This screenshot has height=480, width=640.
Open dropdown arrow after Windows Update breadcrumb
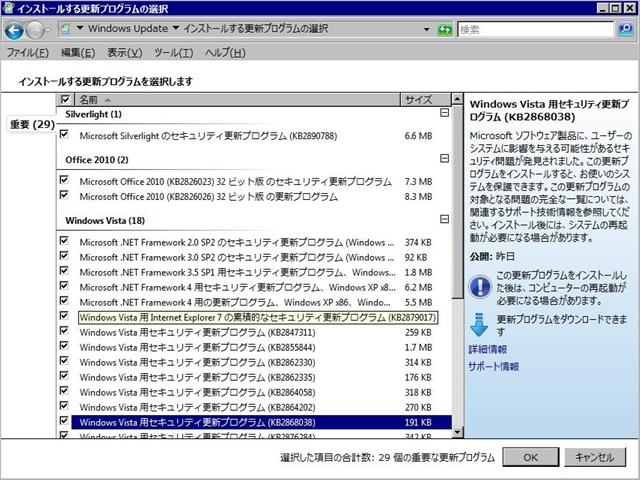[176, 28]
